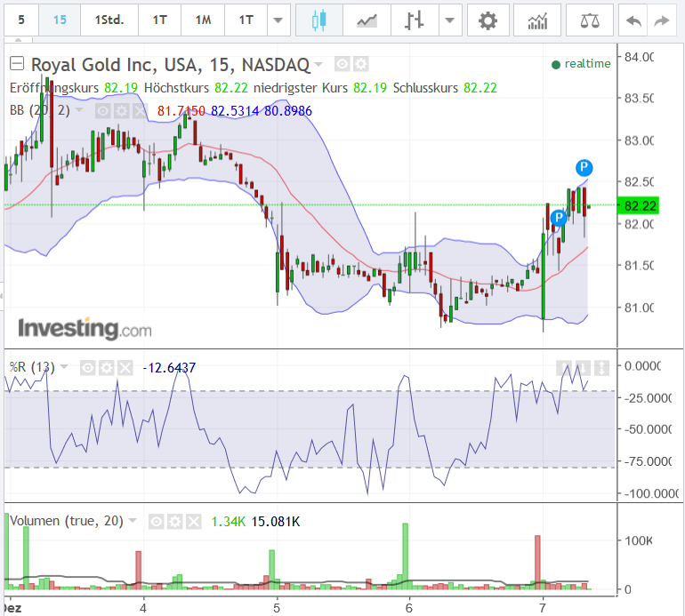
Task: Select the 15 minute interval
Action: coord(60,20)
